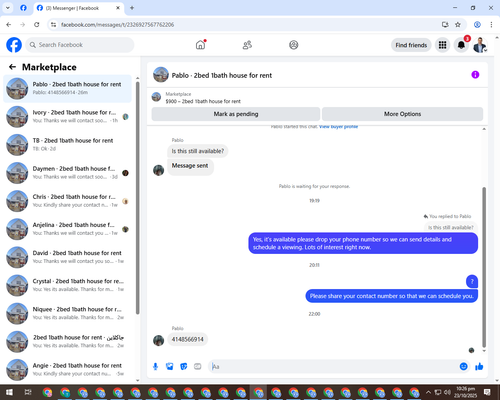The image size is (500, 400).
Task: Open the taskbar volume control
Action: pos(447,392)
